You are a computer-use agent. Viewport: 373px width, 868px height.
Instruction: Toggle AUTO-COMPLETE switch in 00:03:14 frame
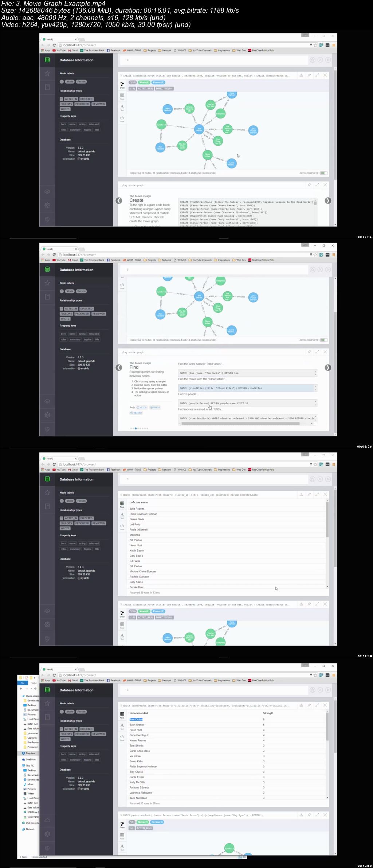[323, 173]
